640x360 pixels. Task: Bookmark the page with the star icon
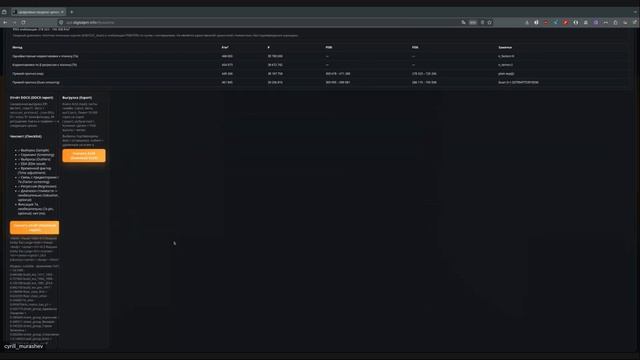tap(490, 22)
